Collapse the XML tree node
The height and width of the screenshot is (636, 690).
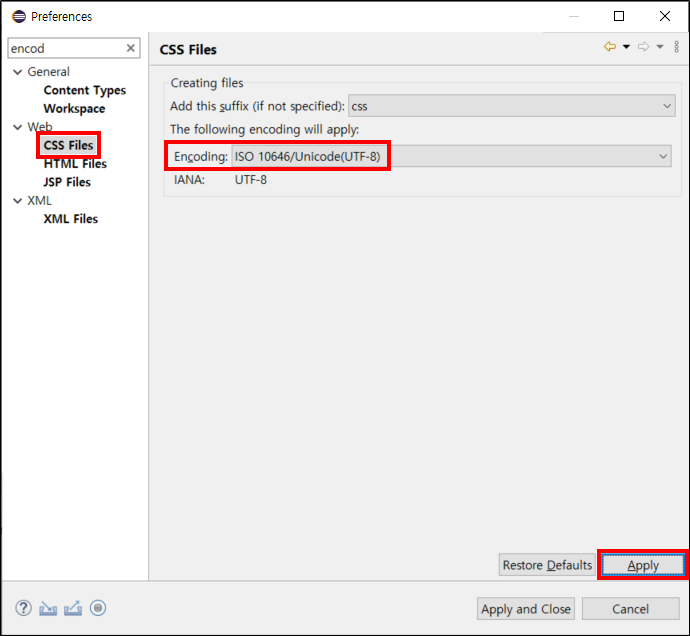(x=18, y=201)
